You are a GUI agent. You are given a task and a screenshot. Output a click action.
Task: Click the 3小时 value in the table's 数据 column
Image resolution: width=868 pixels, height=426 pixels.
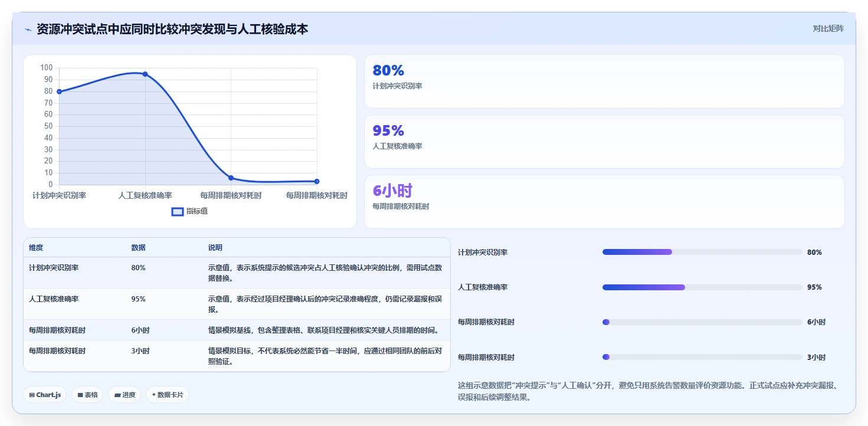point(140,350)
